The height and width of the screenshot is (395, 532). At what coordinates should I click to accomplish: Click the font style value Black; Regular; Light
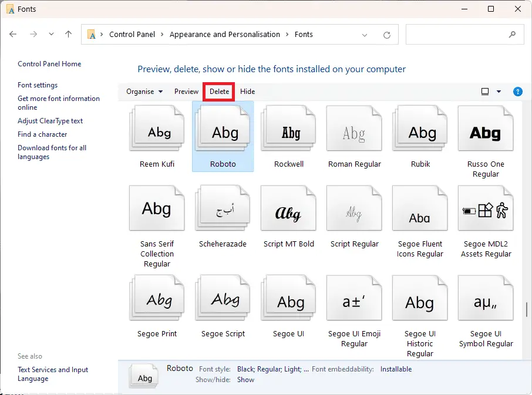pyautogui.click(x=273, y=369)
